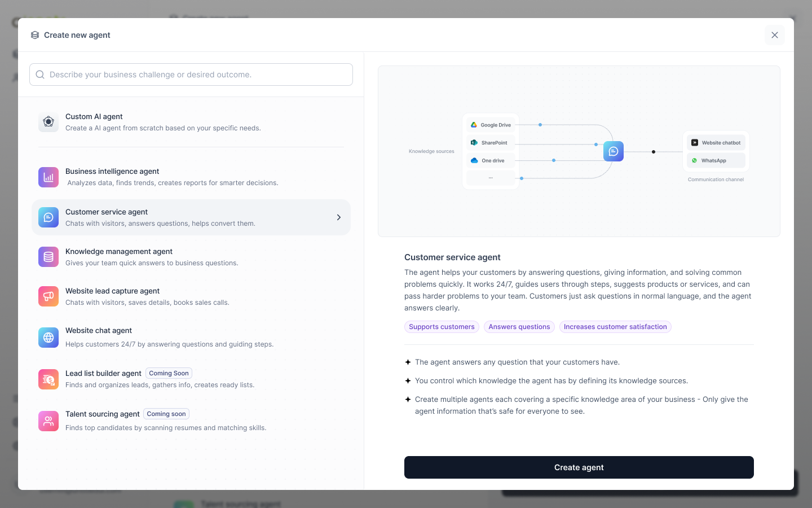The width and height of the screenshot is (812, 508).
Task: Close the Create new agent dialog
Action: pos(775,35)
